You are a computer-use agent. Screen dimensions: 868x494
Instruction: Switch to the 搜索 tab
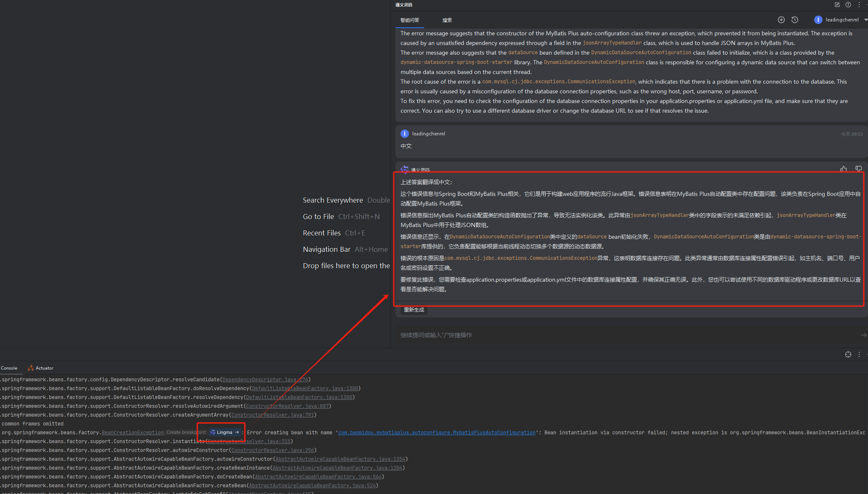coord(447,20)
